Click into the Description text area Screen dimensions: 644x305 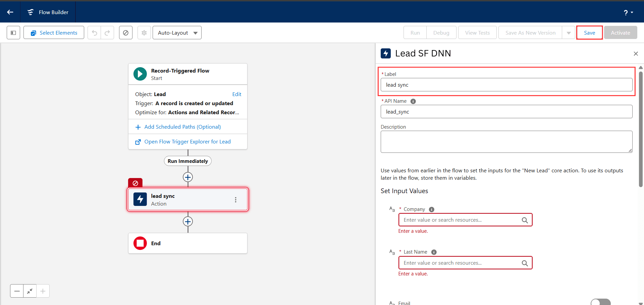tap(506, 142)
